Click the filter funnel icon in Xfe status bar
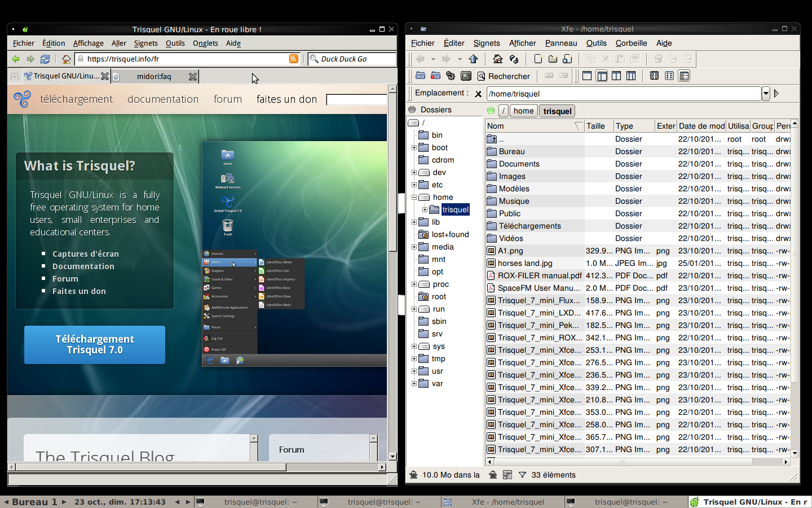This screenshot has width=812, height=508. tap(522, 475)
